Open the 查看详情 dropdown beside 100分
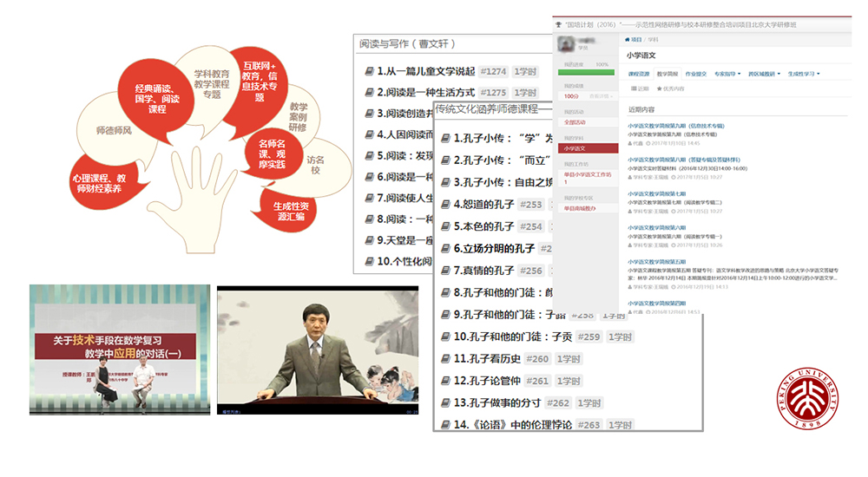Screen dimensions: 868x477 600,96
